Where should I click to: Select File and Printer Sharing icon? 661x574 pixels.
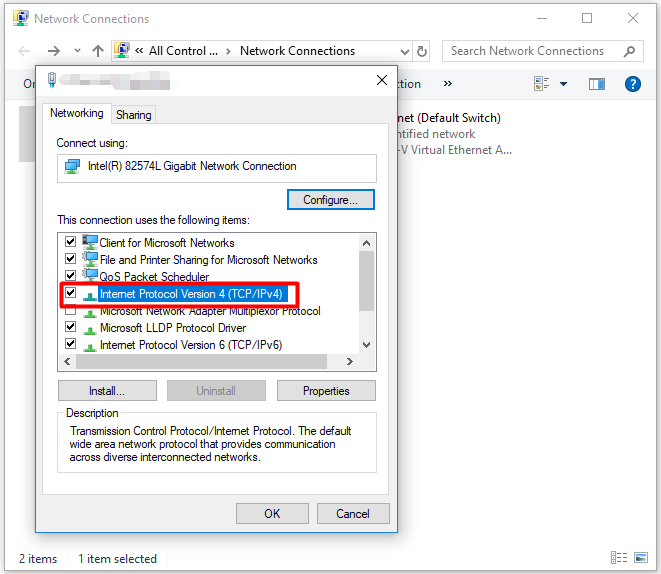(x=90, y=259)
